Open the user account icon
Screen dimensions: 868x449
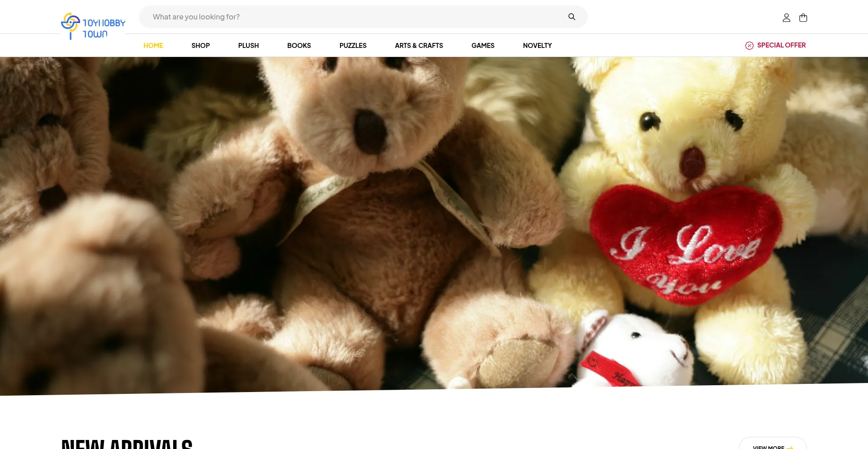pyautogui.click(x=786, y=18)
